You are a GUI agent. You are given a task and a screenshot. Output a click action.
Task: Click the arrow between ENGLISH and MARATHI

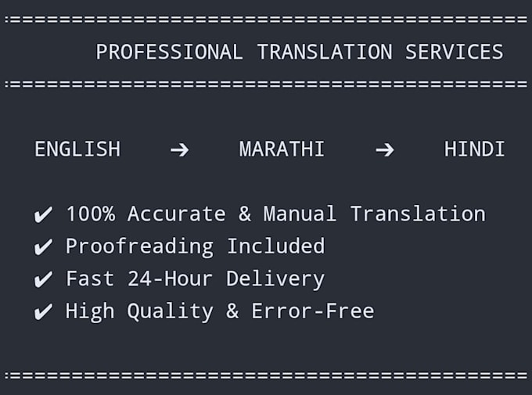pos(179,149)
